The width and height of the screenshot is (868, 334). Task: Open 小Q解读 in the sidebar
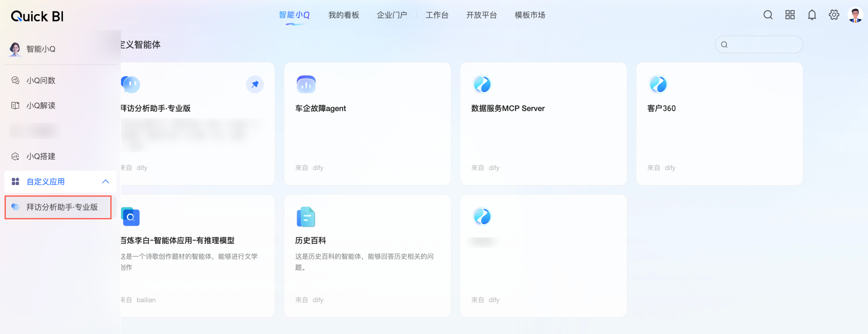(x=40, y=106)
